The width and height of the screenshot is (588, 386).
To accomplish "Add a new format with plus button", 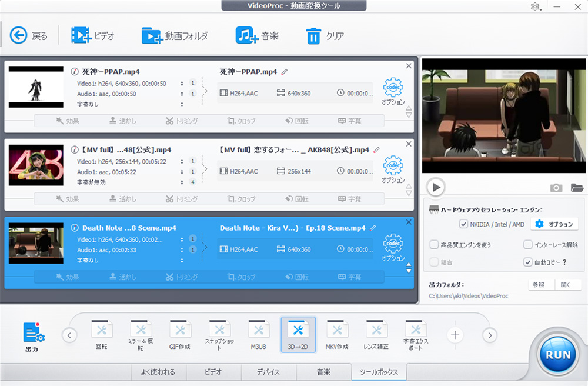I will (x=455, y=335).
